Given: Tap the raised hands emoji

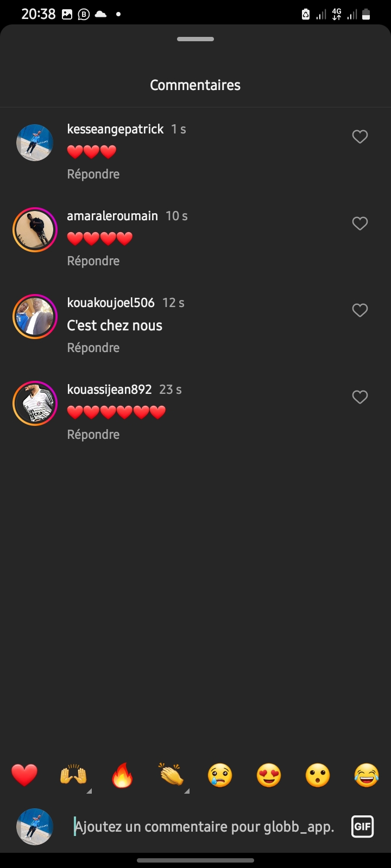Looking at the screenshot, I should pos(73,775).
